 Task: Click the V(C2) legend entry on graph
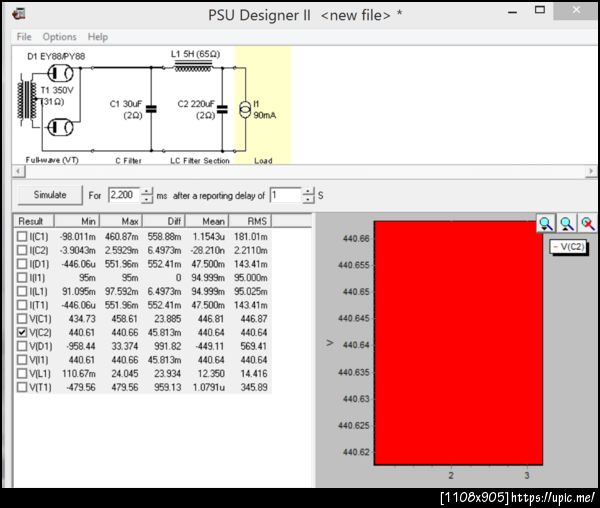coord(569,247)
